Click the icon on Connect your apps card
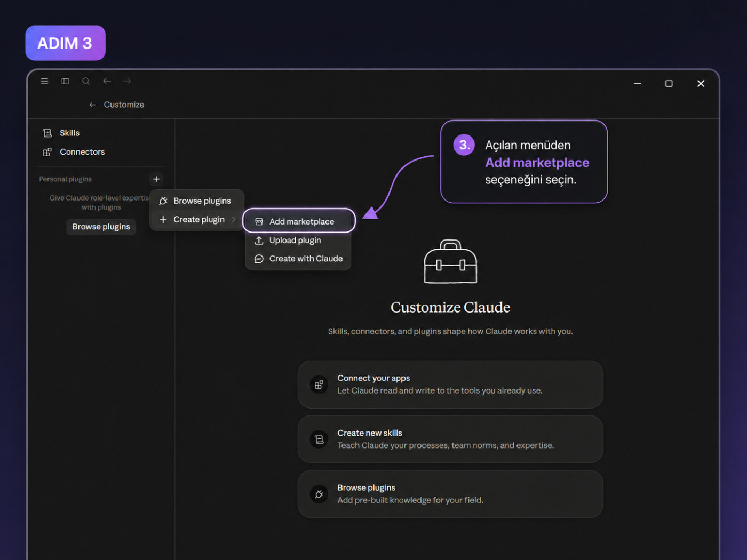 319,385
